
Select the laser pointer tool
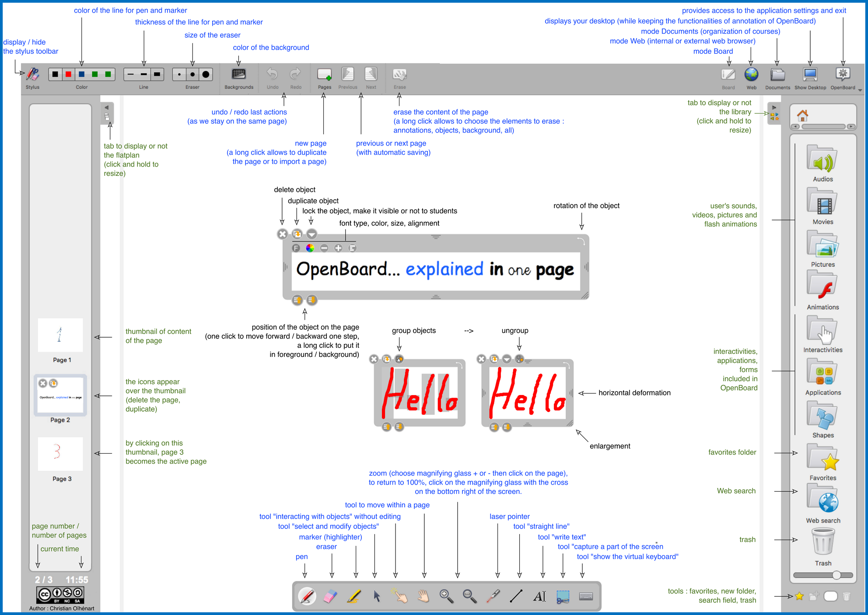[493, 596]
